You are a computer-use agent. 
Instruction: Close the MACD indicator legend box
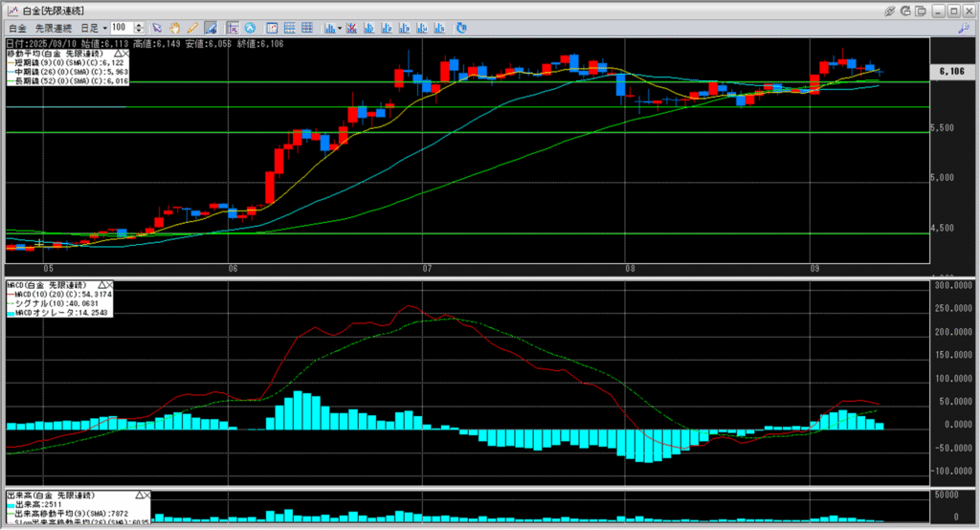coord(109,285)
